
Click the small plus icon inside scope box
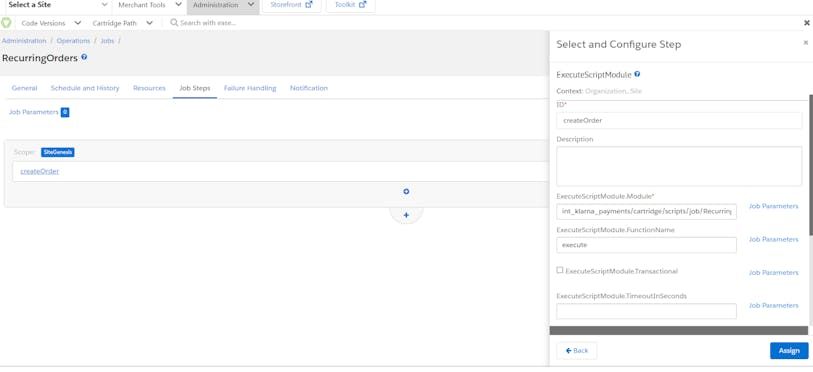(406, 191)
